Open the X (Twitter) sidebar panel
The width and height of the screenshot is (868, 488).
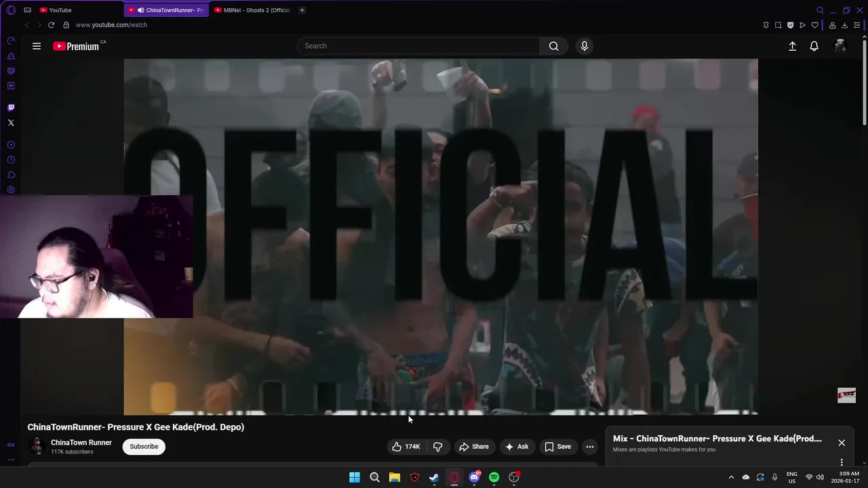[11, 123]
